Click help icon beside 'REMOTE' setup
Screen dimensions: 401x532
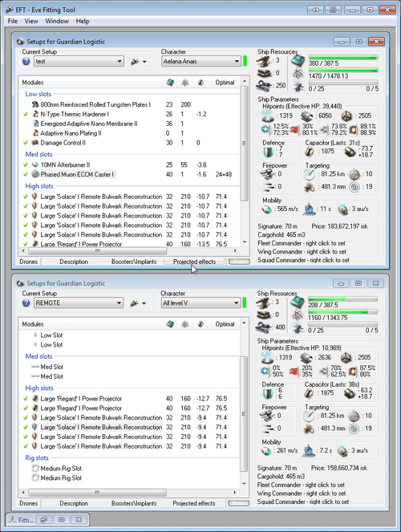click(26, 303)
